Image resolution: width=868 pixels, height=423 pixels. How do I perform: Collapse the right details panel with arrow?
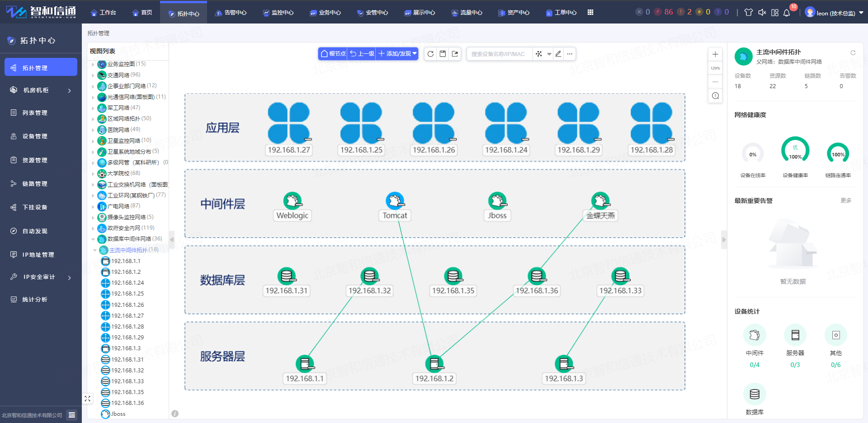tap(724, 240)
